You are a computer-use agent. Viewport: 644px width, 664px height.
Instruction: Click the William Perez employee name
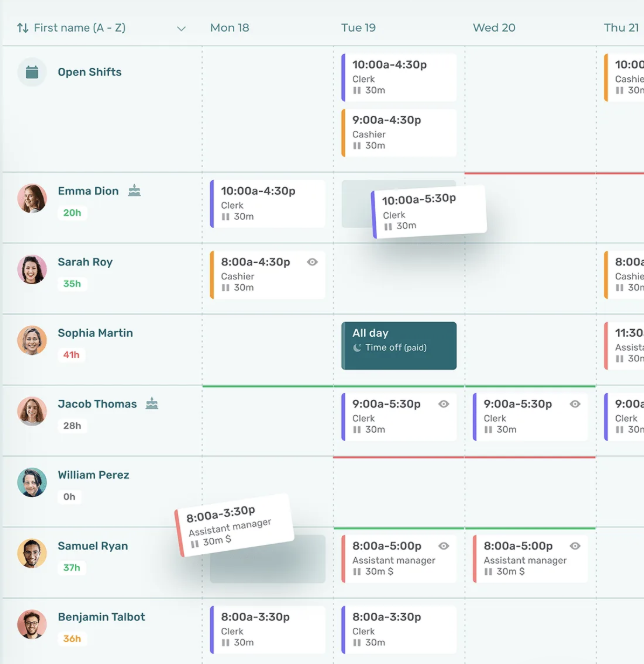(93, 475)
